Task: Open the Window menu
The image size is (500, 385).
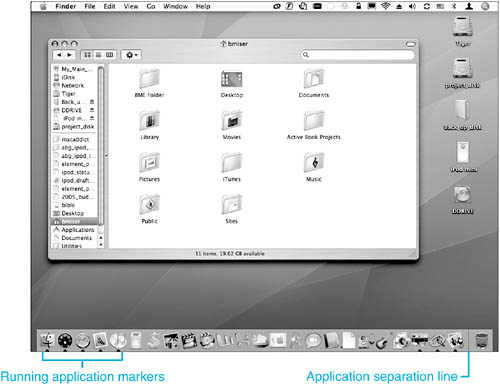Action: click(175, 6)
